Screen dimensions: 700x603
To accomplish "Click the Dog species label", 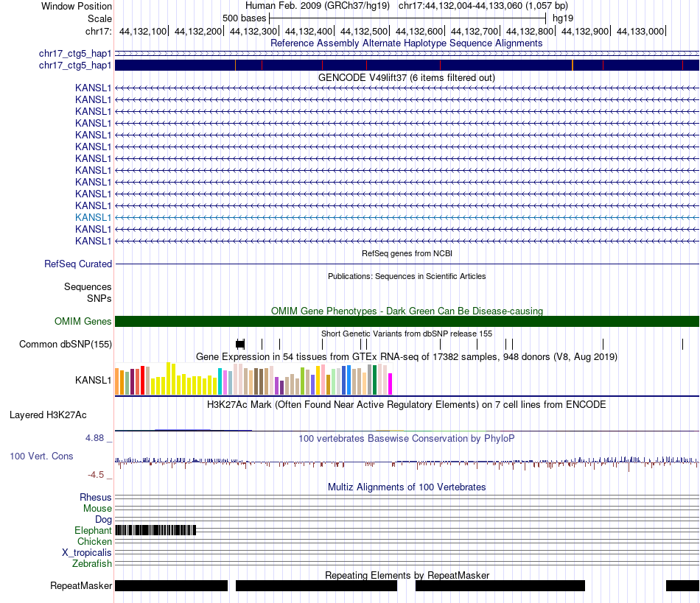I will [104, 520].
